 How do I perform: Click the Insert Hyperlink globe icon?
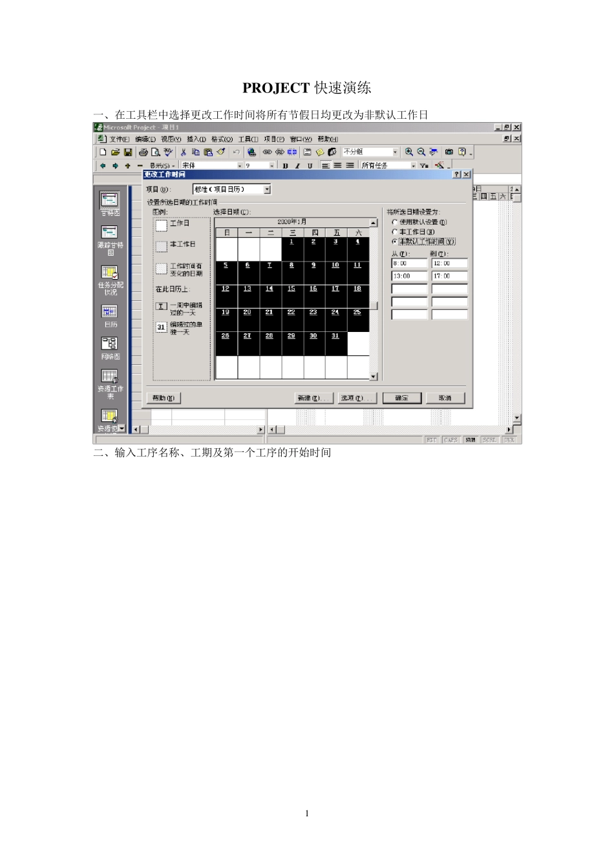point(252,152)
